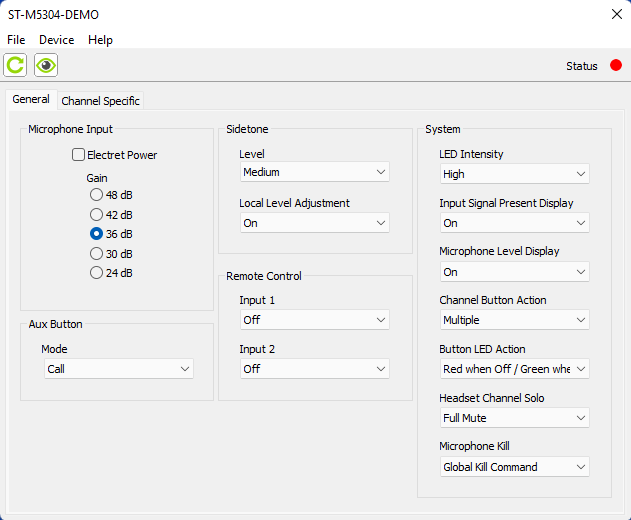Open Remote Control Input 1 dropdown
Screen dimensions: 631x520
pos(314,320)
